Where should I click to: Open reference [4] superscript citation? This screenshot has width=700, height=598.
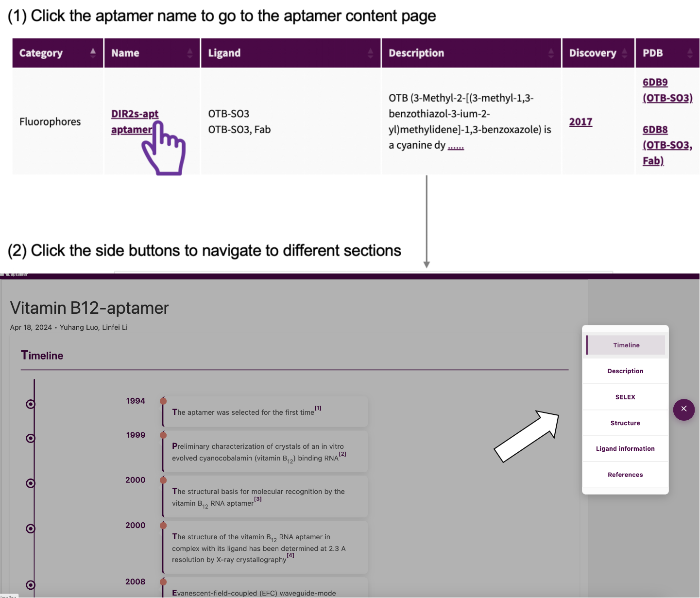point(290,555)
